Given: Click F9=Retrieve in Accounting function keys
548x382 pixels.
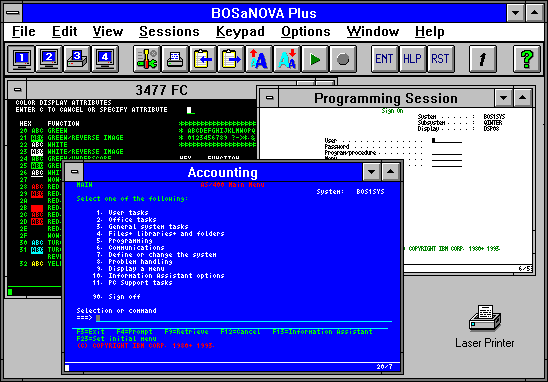Looking at the screenshot, I should point(187,332).
